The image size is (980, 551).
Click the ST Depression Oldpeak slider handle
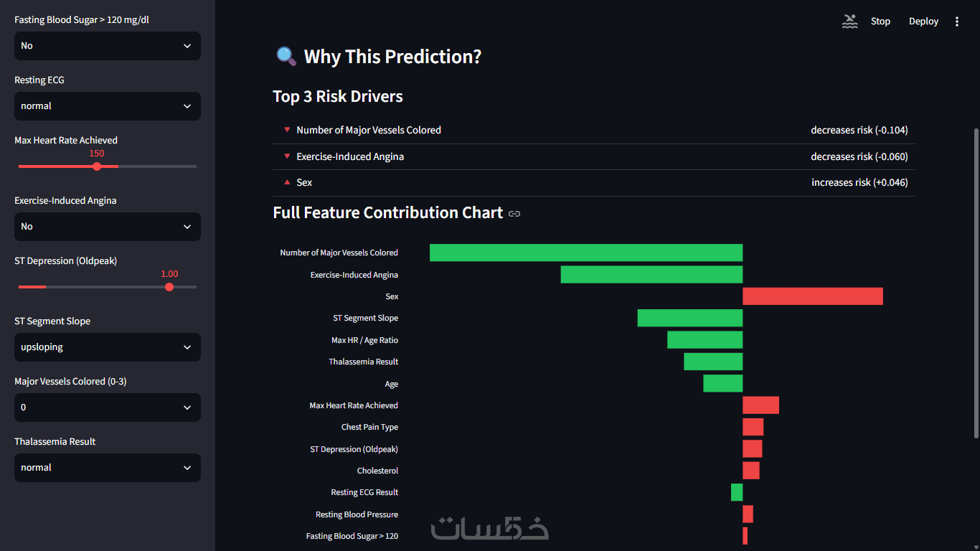pyautogui.click(x=169, y=287)
